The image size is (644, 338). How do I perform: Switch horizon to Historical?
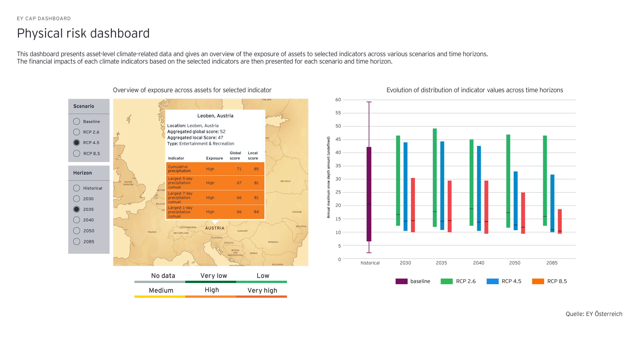coord(76,188)
